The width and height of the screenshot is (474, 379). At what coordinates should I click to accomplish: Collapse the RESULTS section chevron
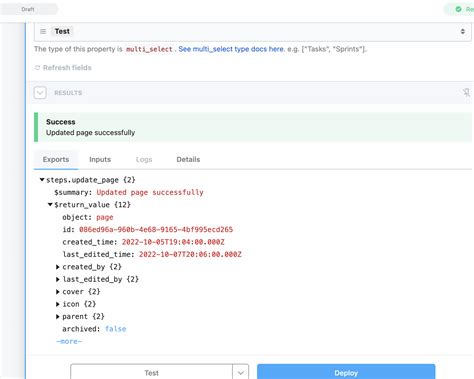click(x=40, y=93)
